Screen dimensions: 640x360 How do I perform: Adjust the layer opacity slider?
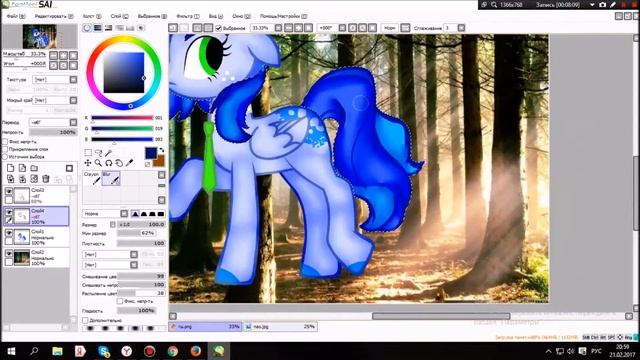[53, 132]
